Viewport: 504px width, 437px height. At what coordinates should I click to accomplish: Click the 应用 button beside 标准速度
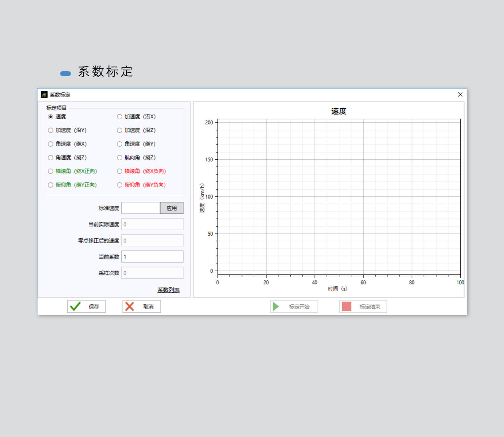(x=171, y=208)
